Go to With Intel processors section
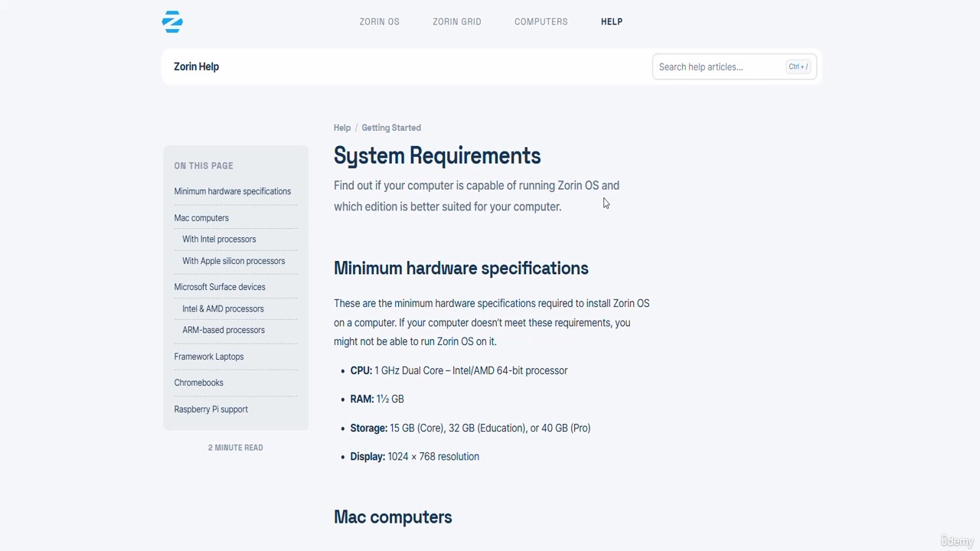980x551 pixels. pos(219,240)
